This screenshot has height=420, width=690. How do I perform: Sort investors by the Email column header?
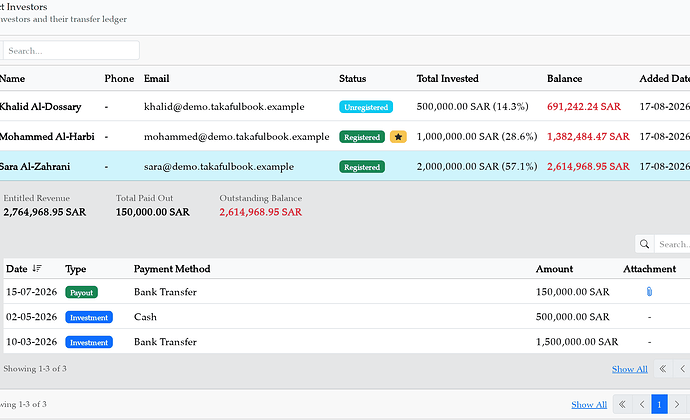[x=156, y=79]
